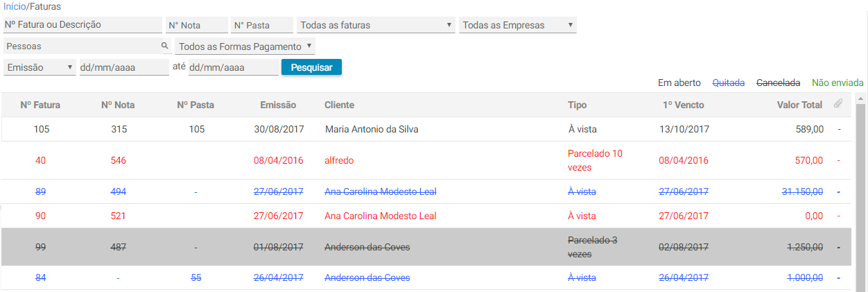Image resolution: width=868 pixels, height=292 pixels.
Task: Filter by Quitada status legend
Action: point(729,83)
